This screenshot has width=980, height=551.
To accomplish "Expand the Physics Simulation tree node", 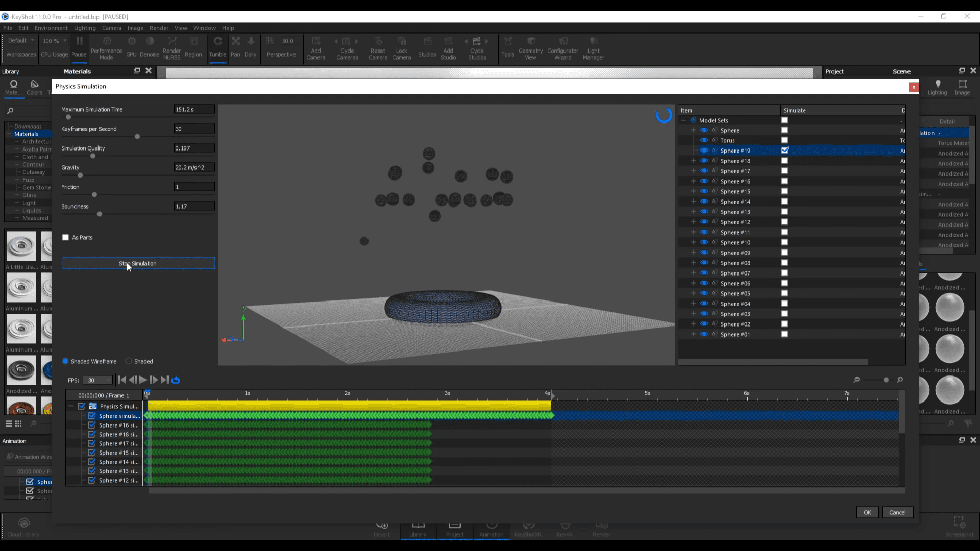I will click(72, 406).
